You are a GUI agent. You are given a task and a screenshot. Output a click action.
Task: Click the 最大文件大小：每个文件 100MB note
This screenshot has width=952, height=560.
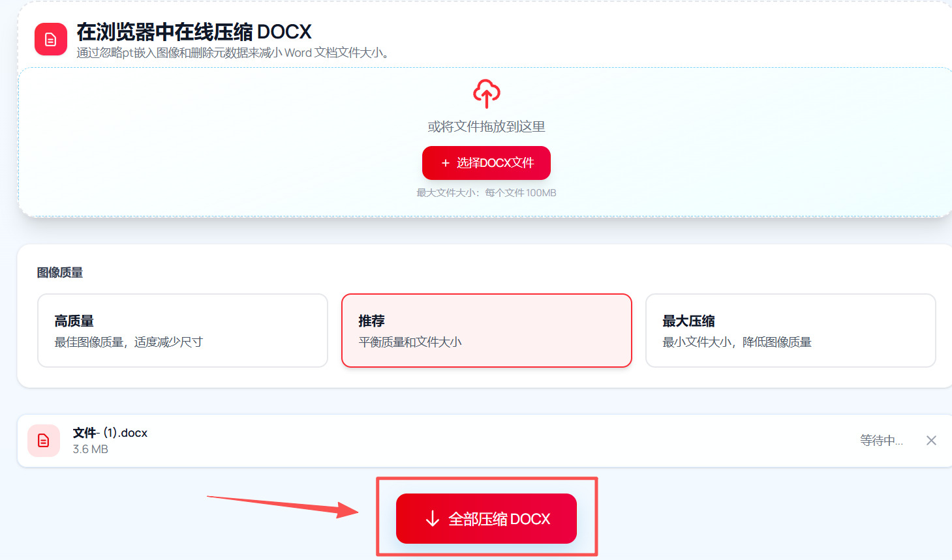point(487,193)
